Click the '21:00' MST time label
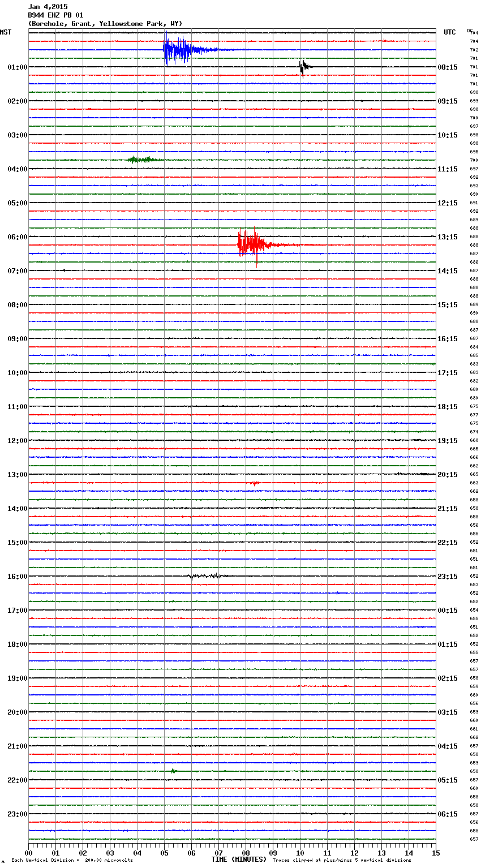 click(x=18, y=746)
